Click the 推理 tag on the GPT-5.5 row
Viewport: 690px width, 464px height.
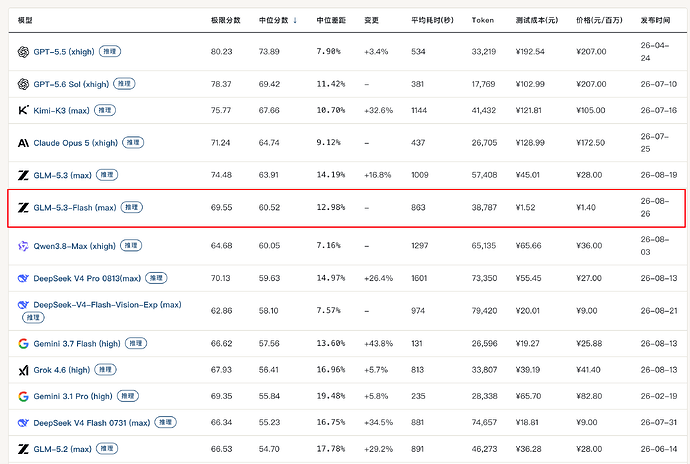[x=110, y=52]
